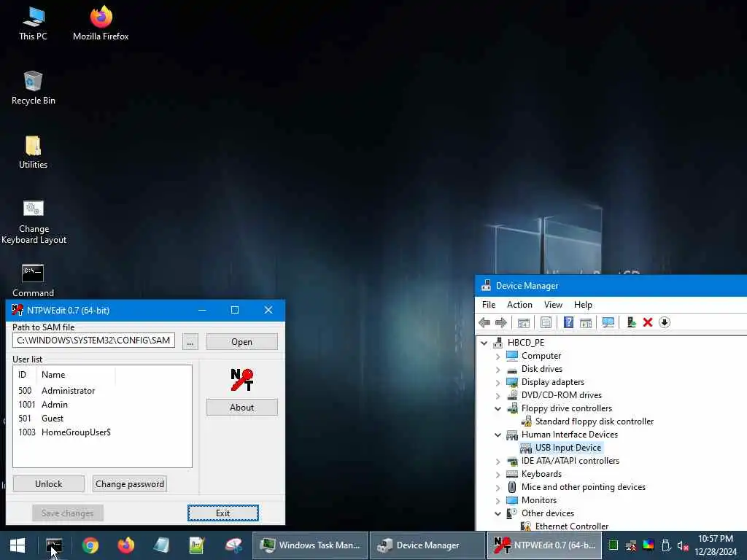
Task: Open the View menu in Device Manager
Action: coord(553,305)
